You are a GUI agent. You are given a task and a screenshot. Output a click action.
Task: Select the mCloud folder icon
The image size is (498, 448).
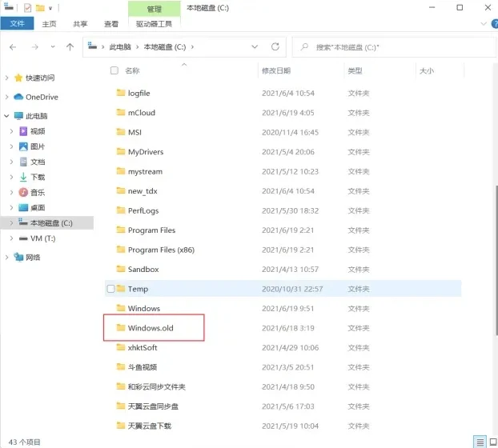pos(121,112)
